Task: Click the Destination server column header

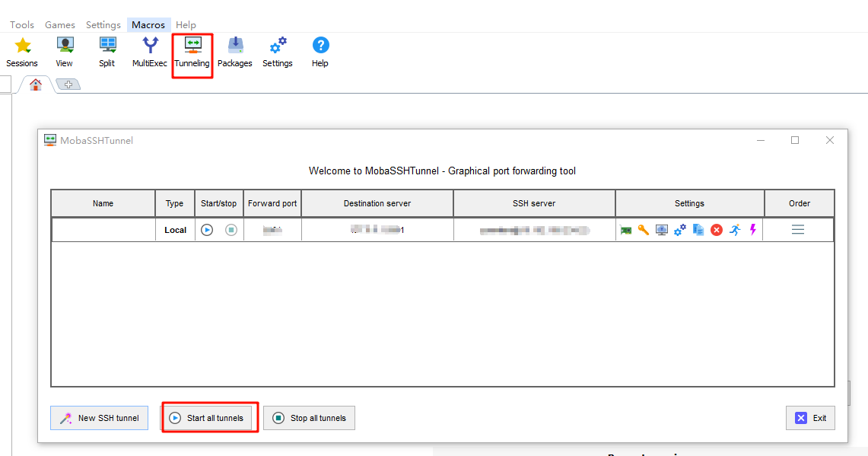Action: point(377,203)
